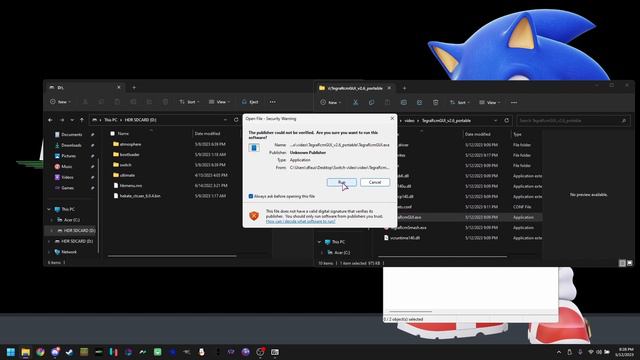The width and height of the screenshot is (640, 360).
Task: Add a new tab in the TegraRcmGUI window
Action: (x=404, y=88)
